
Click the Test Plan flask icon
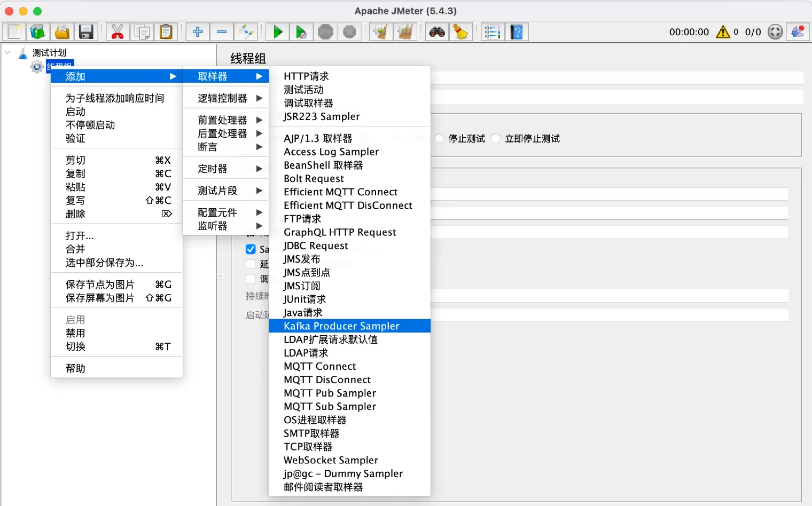tap(23, 53)
